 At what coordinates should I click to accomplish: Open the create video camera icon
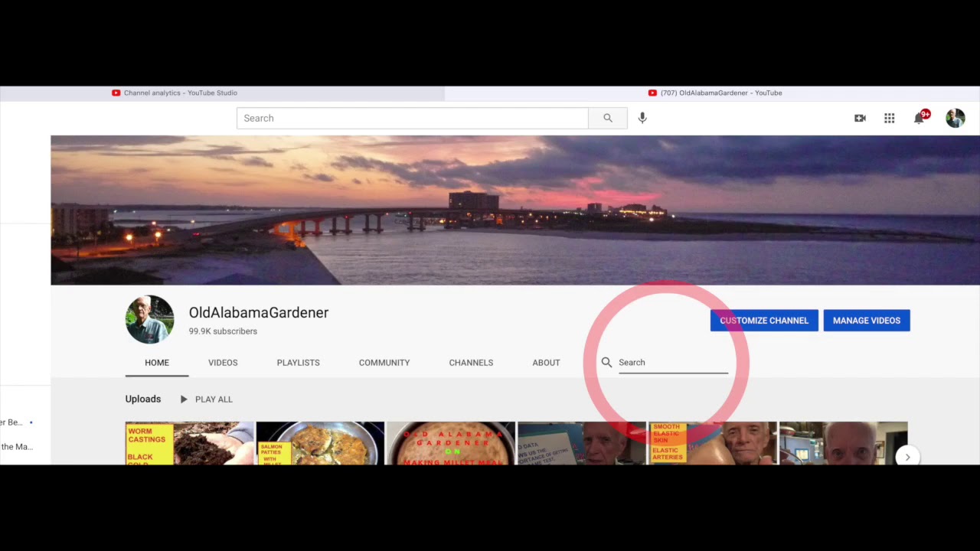[x=860, y=118]
